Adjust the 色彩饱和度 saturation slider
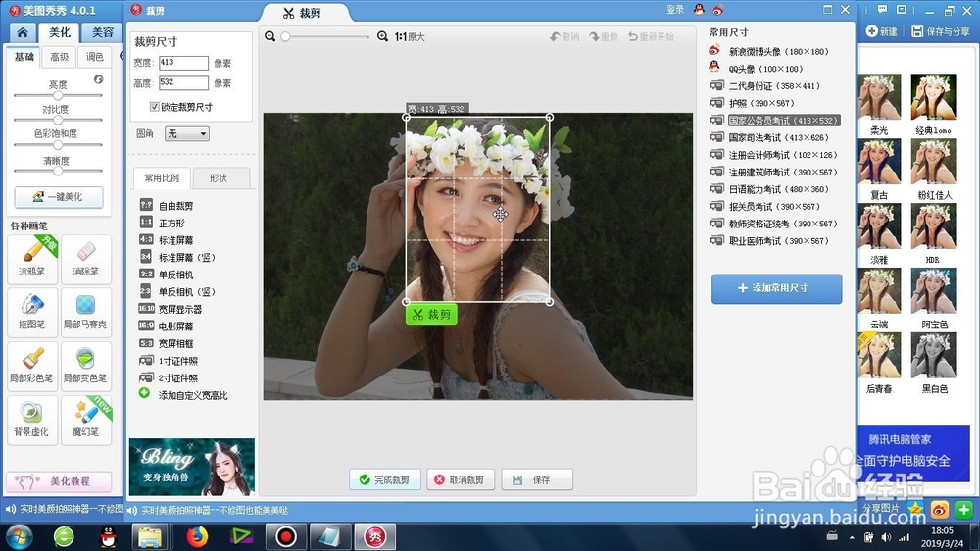 coord(58,144)
